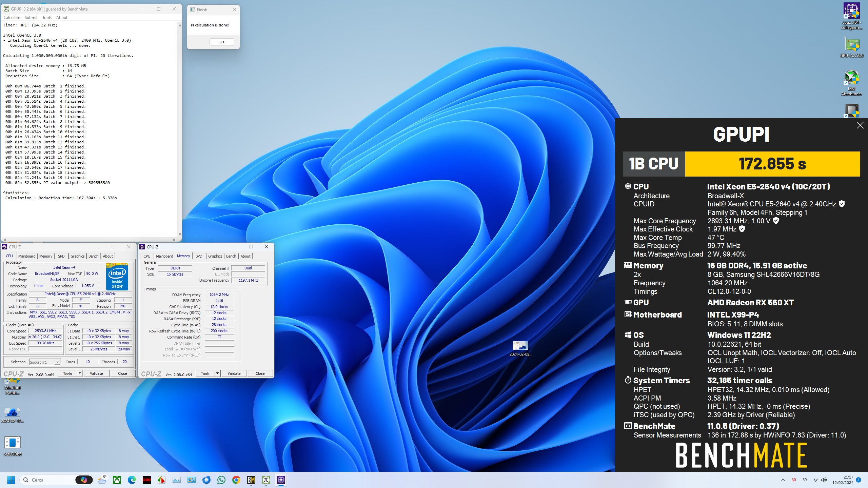Open clock showing 21:17 12/02/2024
Image resolution: width=868 pixels, height=488 pixels.
[x=842, y=480]
